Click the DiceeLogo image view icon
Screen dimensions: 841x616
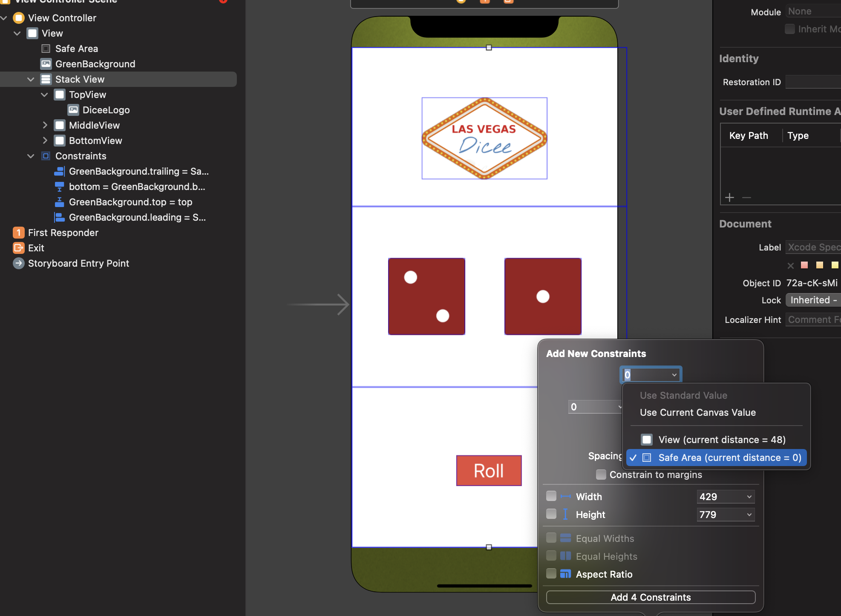pos(73,110)
